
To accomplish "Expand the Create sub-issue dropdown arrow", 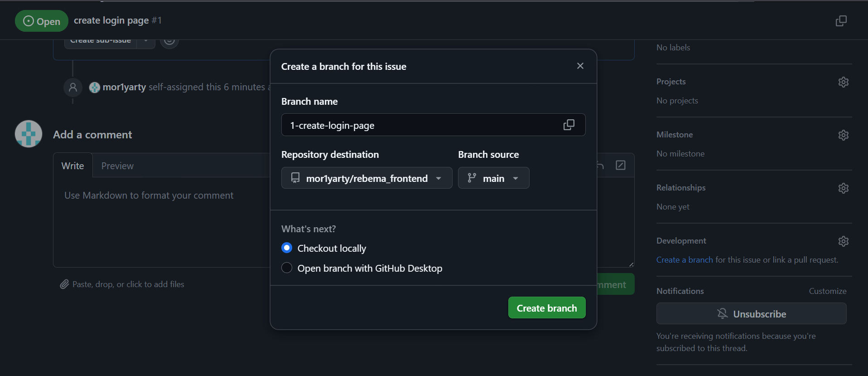I will tap(146, 41).
